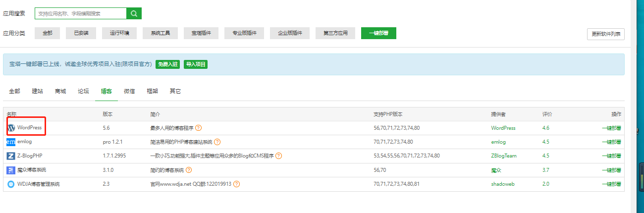The height and width of the screenshot is (213, 644).
Task: Select the 企业版插件 category button
Action: 290,33
